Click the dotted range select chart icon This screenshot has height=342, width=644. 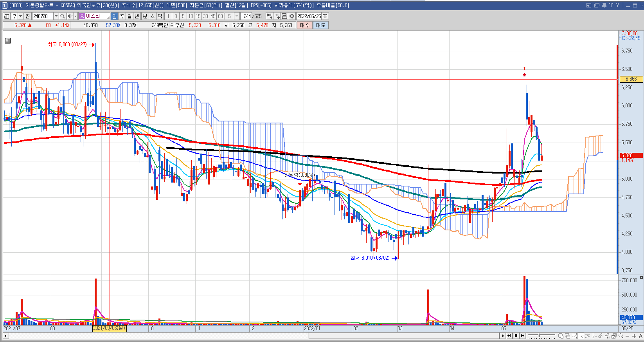[x=574, y=336]
